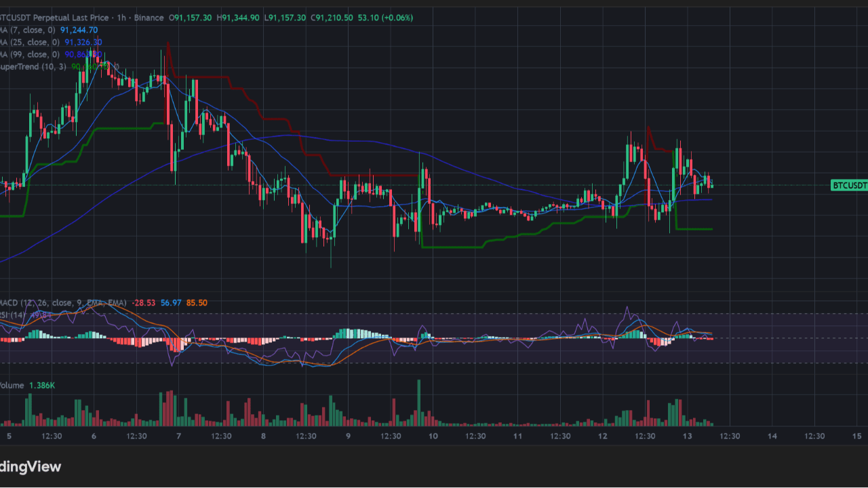868x488 pixels.
Task: Click the BTCUSDT Perpetual Last Price title
Action: [54, 18]
